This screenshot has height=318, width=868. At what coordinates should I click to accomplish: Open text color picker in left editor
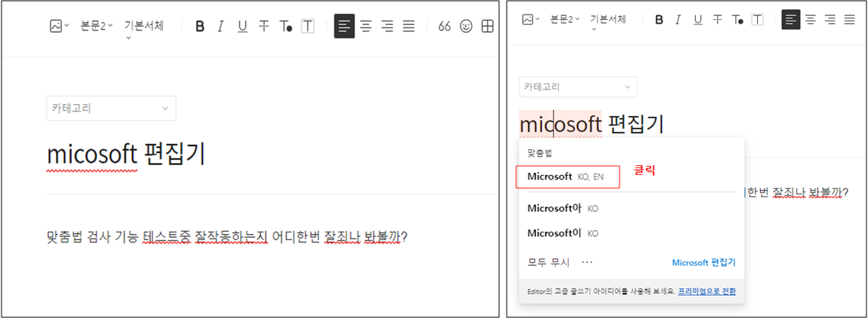point(286,26)
